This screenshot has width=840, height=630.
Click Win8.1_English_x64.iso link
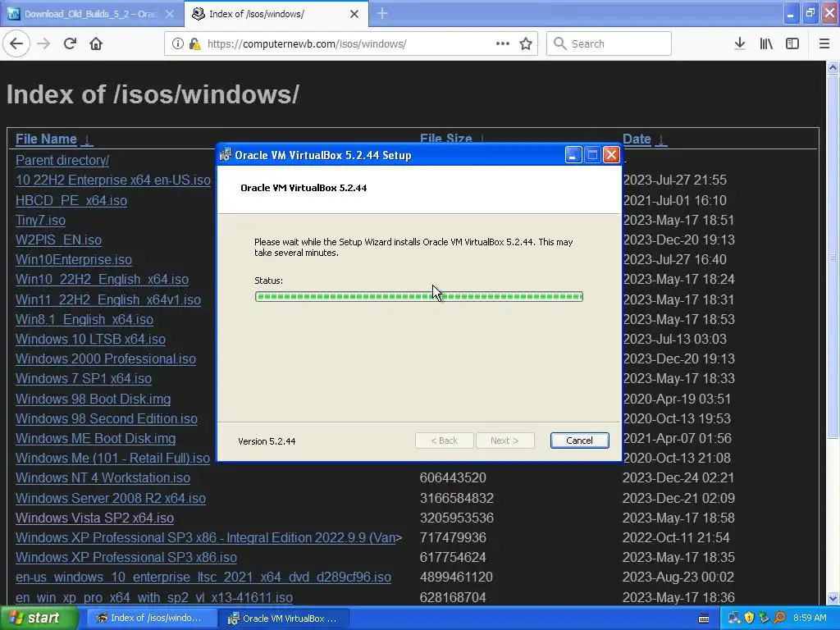tap(84, 319)
